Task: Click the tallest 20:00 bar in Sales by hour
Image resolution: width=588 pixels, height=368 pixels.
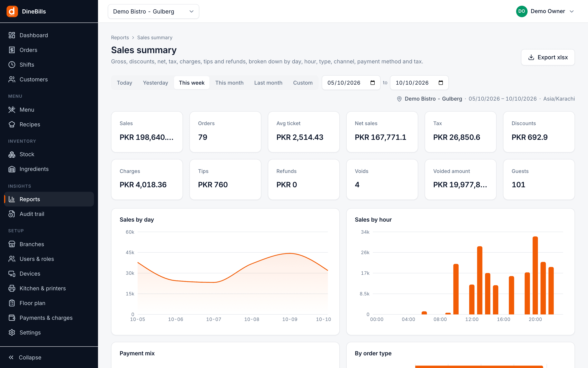Action: tap(535, 275)
